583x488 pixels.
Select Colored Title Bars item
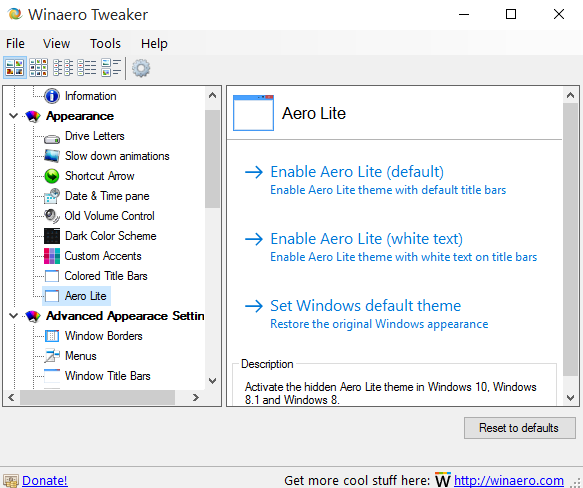(106, 276)
